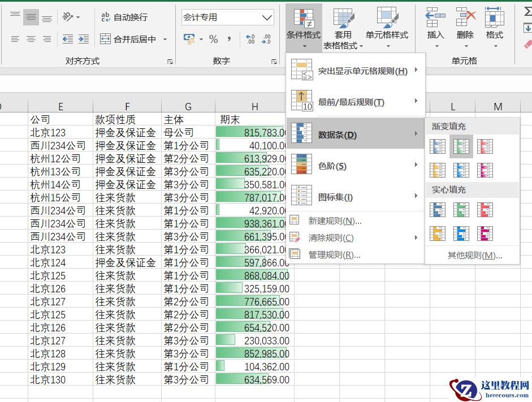Open the alignment group dialog launcher
This screenshot has width=532, height=402.
coord(170,61)
